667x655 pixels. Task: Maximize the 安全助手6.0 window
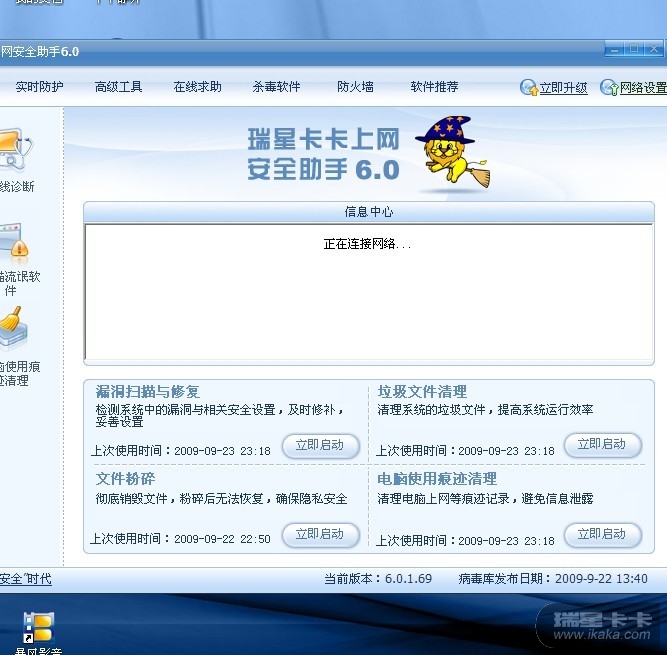634,49
